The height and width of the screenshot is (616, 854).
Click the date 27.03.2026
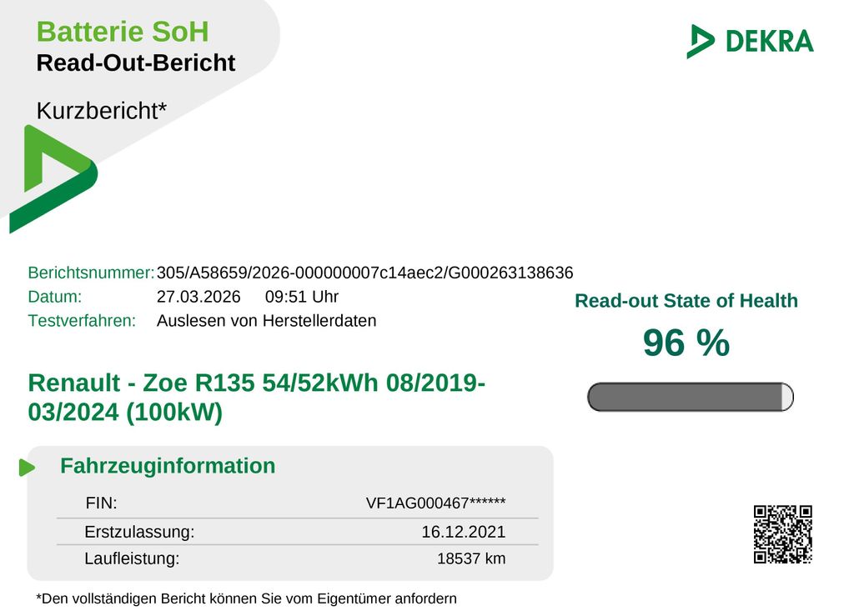click(x=198, y=297)
